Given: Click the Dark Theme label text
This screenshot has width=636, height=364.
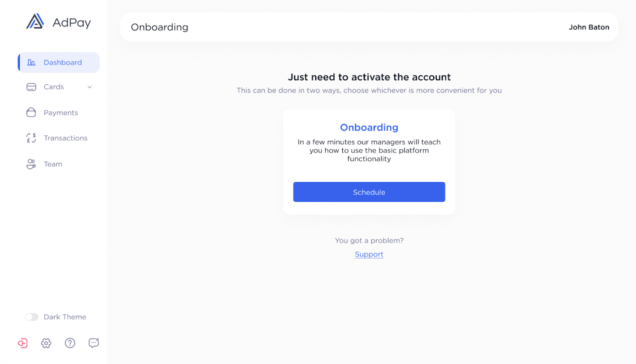Looking at the screenshot, I should pyautogui.click(x=65, y=317).
